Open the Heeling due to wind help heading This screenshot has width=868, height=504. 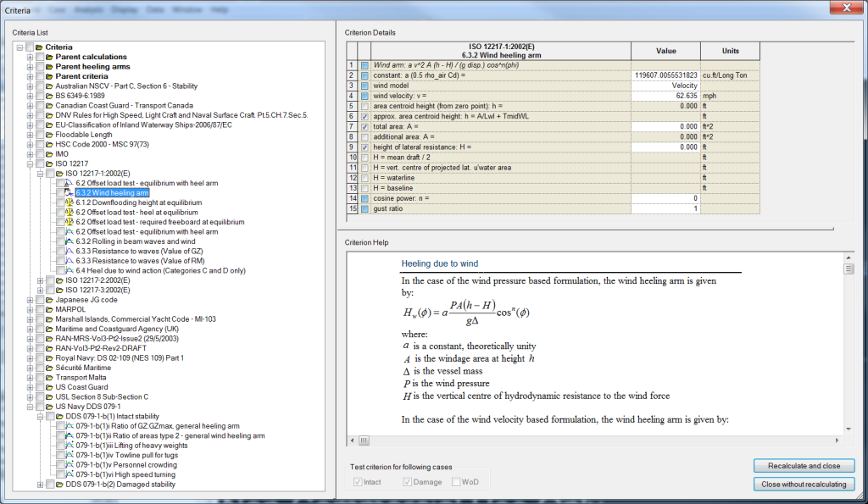(440, 264)
